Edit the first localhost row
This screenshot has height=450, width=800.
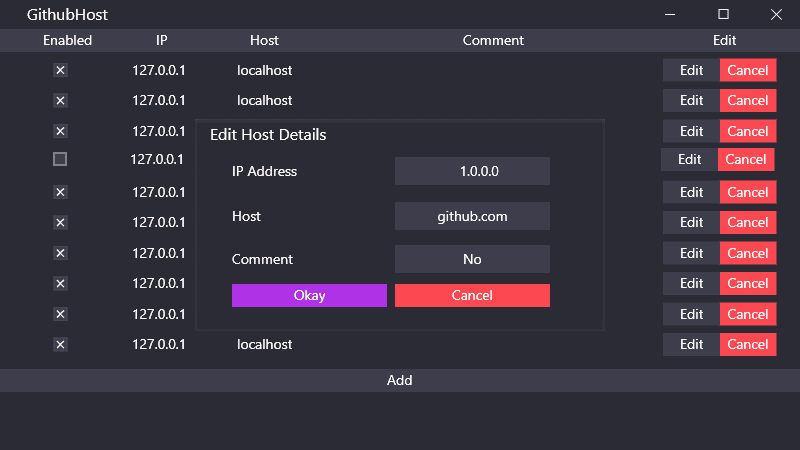click(x=691, y=70)
